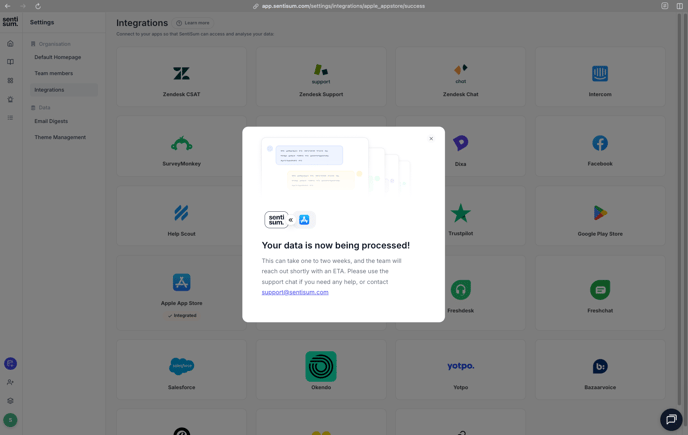Click the invite user icon in left rail

click(10, 382)
